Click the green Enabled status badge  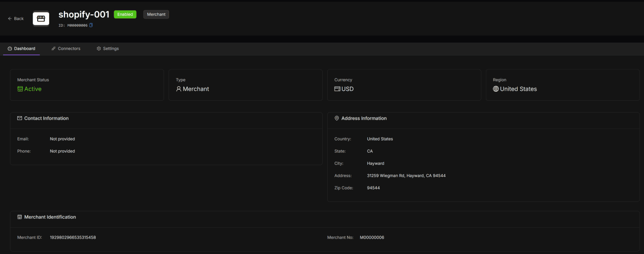coord(125,14)
